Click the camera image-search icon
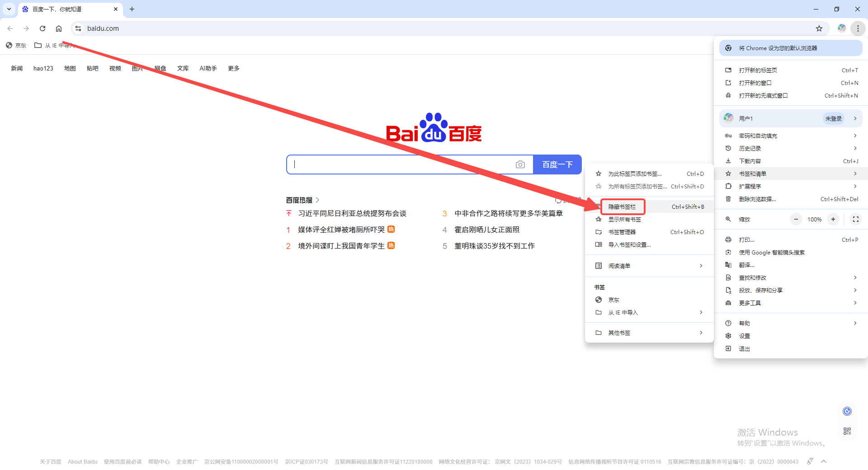The width and height of the screenshot is (868, 470). (x=520, y=164)
